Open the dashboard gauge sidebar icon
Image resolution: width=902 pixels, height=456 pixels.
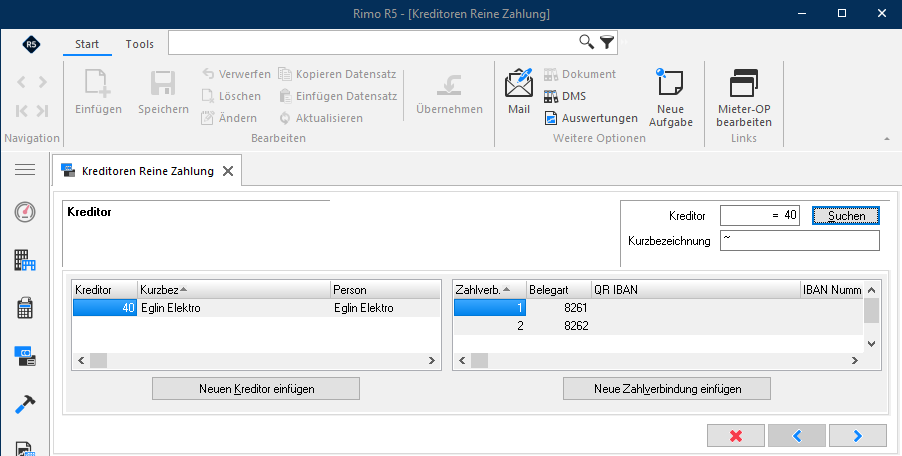[x=25, y=212]
